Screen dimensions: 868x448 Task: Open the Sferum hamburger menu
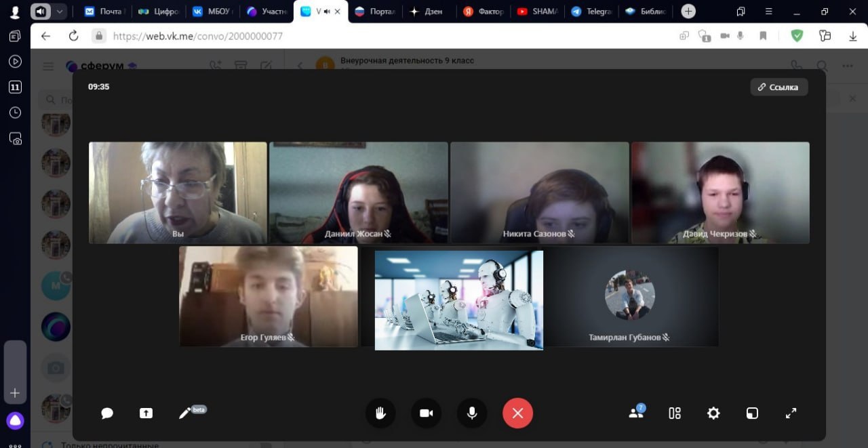pyautogui.click(x=48, y=66)
